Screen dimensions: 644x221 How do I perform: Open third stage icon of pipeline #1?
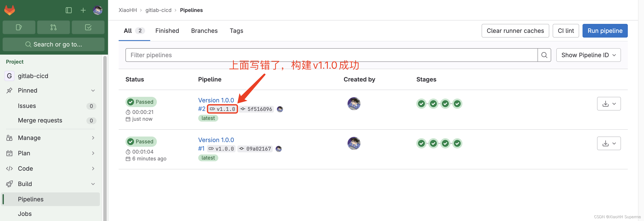pos(445,143)
